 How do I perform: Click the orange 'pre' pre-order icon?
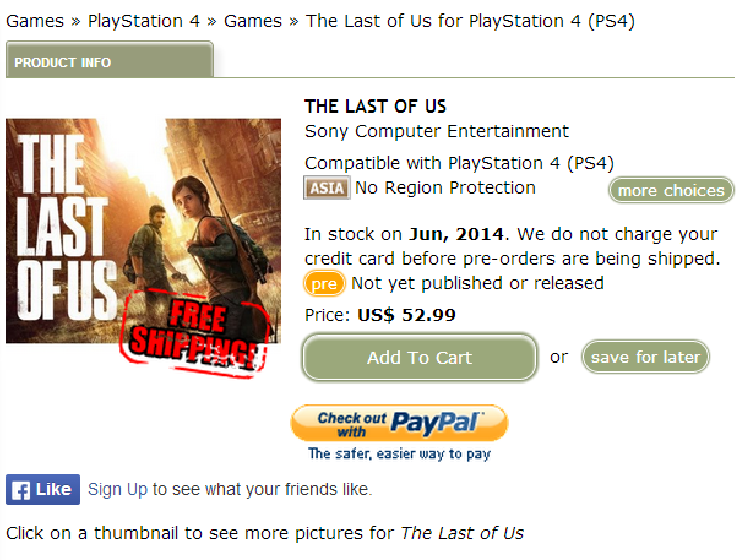324,284
